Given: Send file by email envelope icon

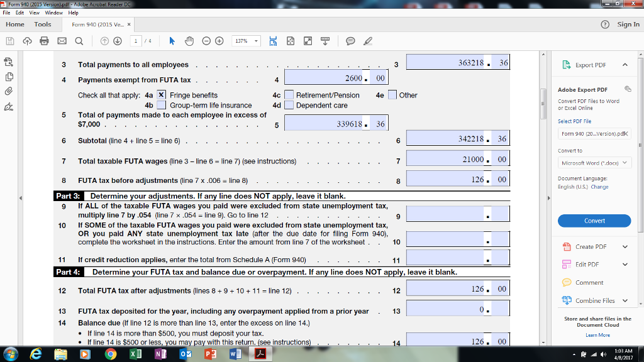Looking at the screenshot, I should click(x=62, y=41).
